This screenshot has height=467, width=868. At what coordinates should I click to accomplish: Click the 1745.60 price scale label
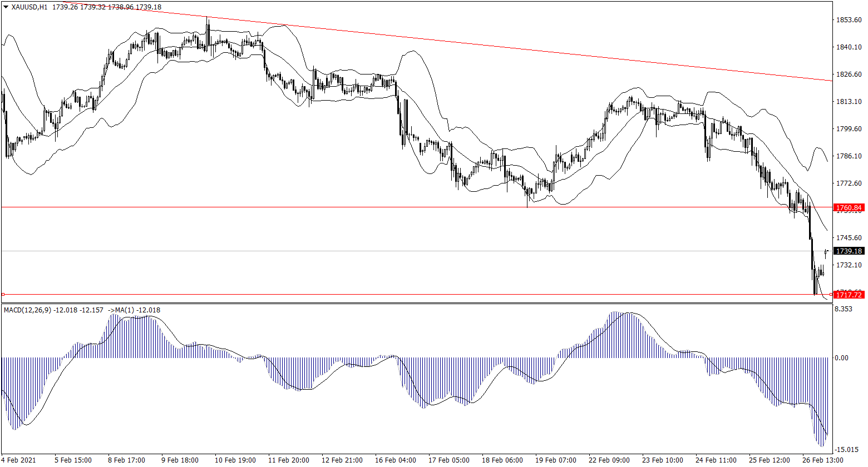click(x=849, y=238)
